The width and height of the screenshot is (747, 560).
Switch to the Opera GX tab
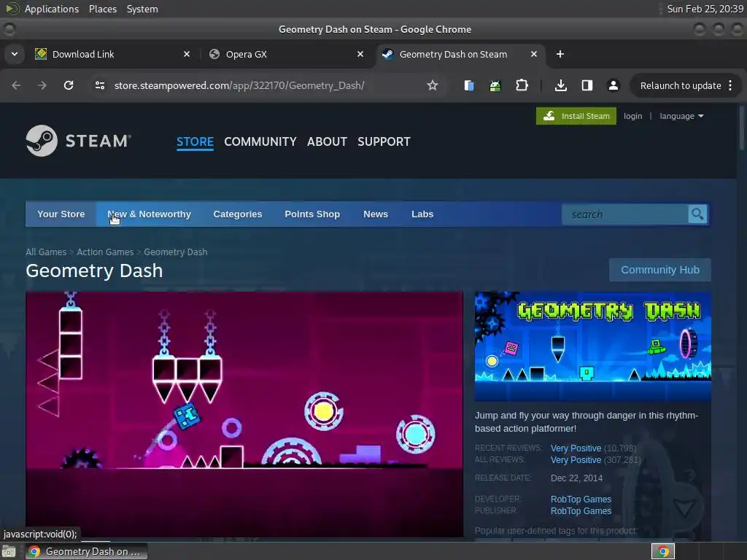pos(286,54)
